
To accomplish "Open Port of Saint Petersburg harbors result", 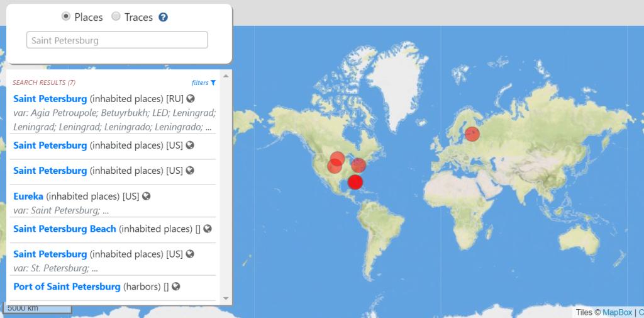I will pos(67,287).
